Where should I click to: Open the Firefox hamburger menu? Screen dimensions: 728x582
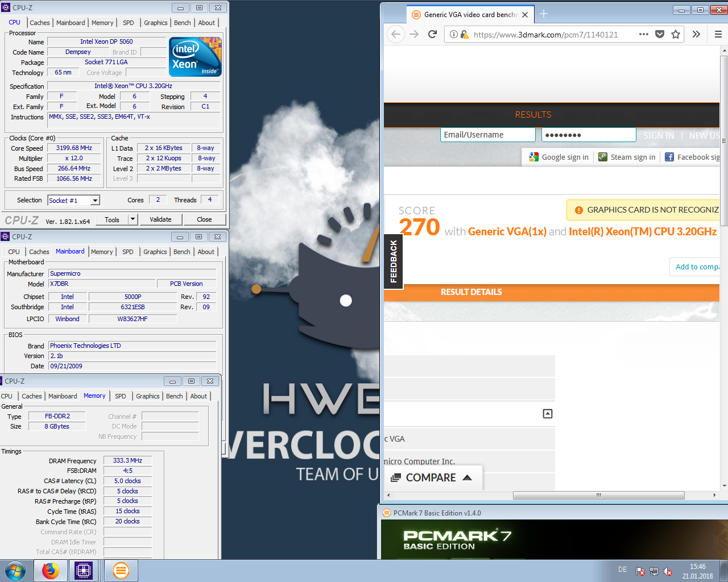718,34
